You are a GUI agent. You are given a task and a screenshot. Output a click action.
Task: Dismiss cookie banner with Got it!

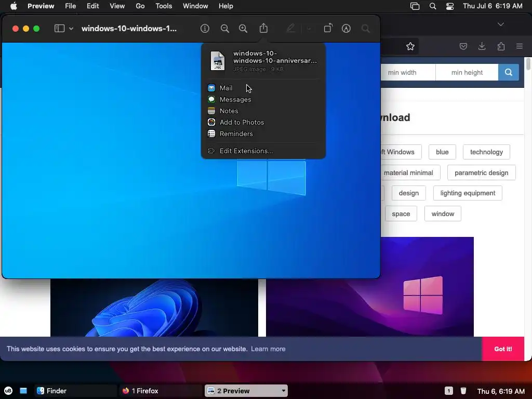pyautogui.click(x=503, y=349)
